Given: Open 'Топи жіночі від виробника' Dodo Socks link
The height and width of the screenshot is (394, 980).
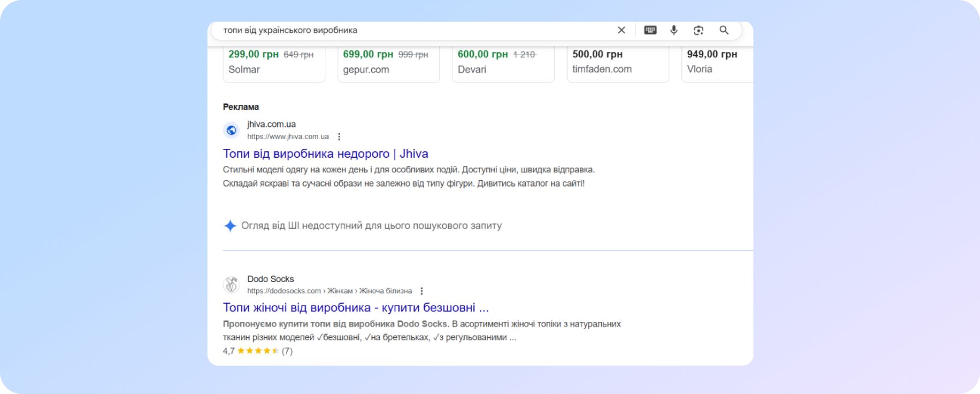Looking at the screenshot, I should (x=355, y=308).
